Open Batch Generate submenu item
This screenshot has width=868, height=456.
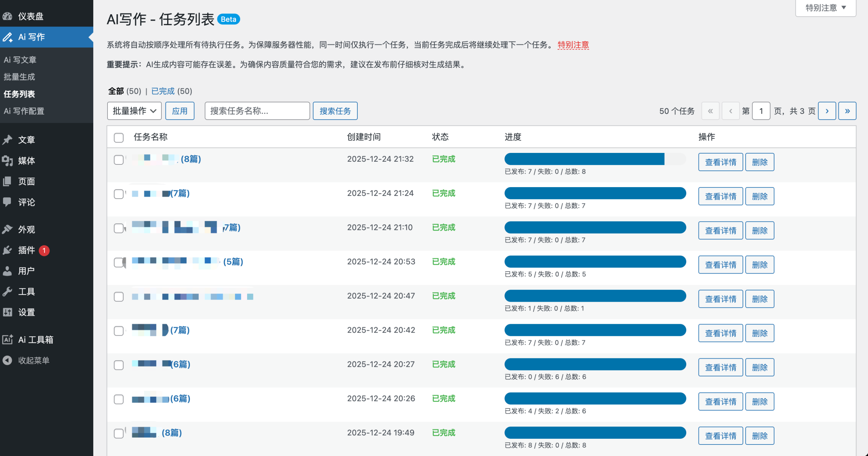click(x=19, y=77)
